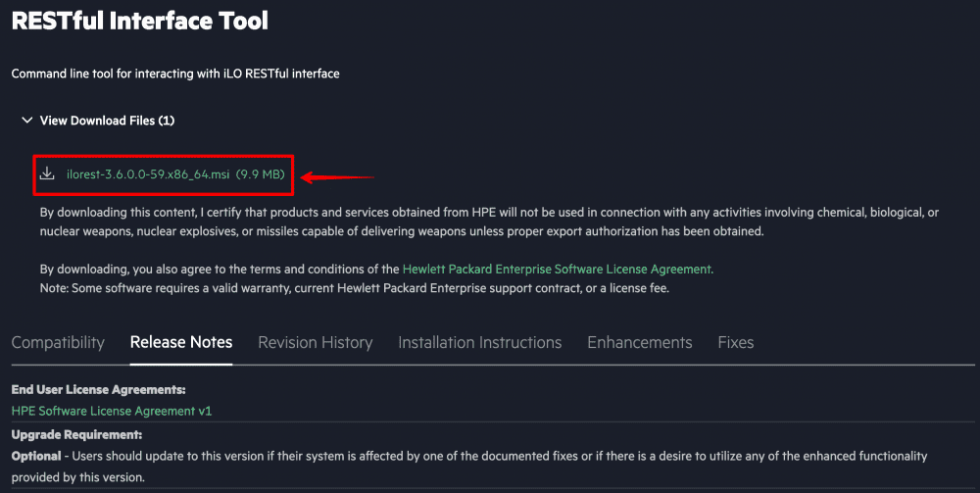Screen dimensions: 980x493
Task: Download ilorest-3.6.0.0-59.x86_64.msi file link
Action: click(148, 174)
